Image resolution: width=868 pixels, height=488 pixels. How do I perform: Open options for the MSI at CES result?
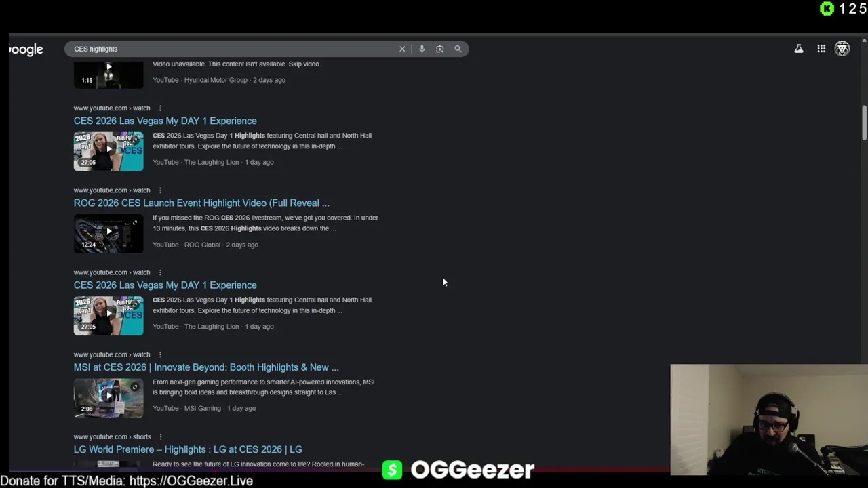(x=160, y=354)
